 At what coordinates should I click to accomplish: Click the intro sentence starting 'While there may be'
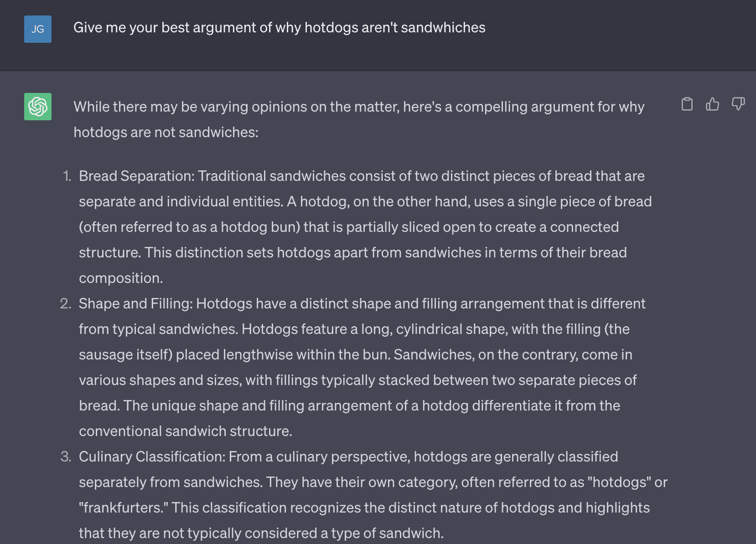click(359, 119)
